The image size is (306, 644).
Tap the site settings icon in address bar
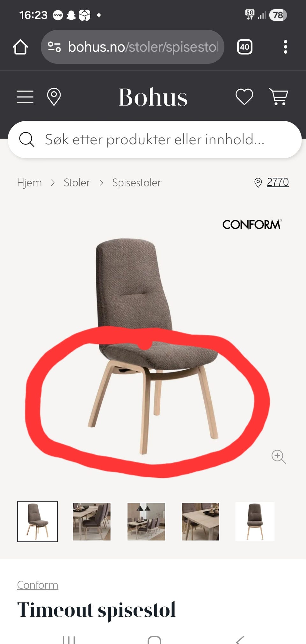coord(54,47)
